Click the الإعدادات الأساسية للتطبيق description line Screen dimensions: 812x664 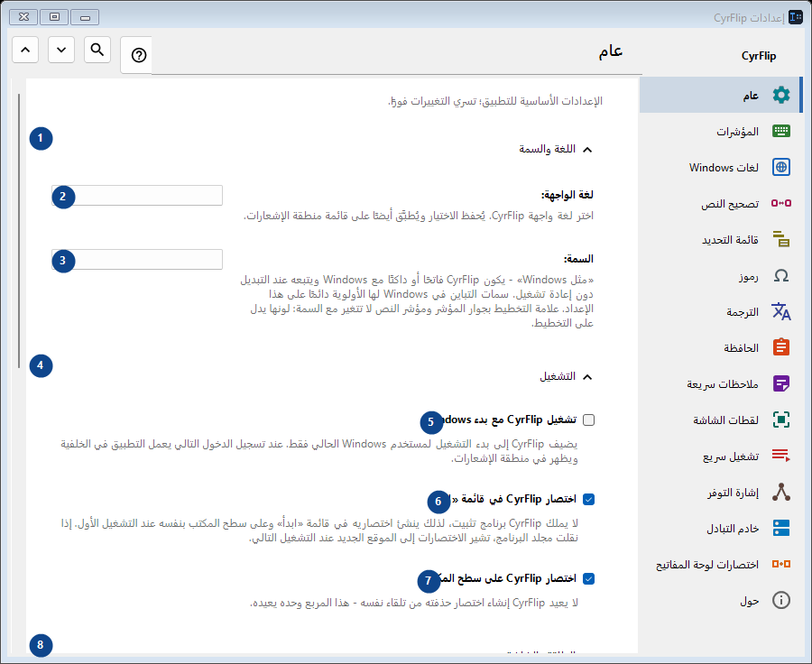pyautogui.click(x=495, y=101)
